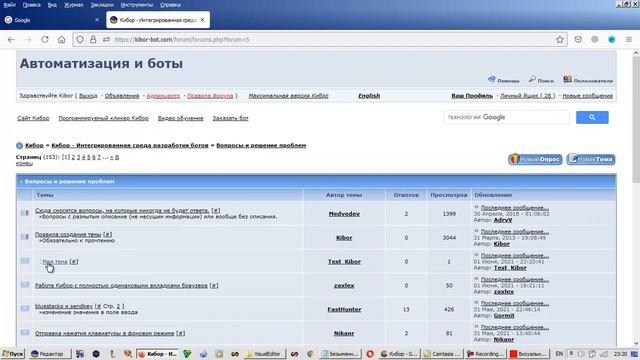The height and width of the screenshot is (360, 640).
Task: Go to page 2 of topics
Action: pos(73,157)
